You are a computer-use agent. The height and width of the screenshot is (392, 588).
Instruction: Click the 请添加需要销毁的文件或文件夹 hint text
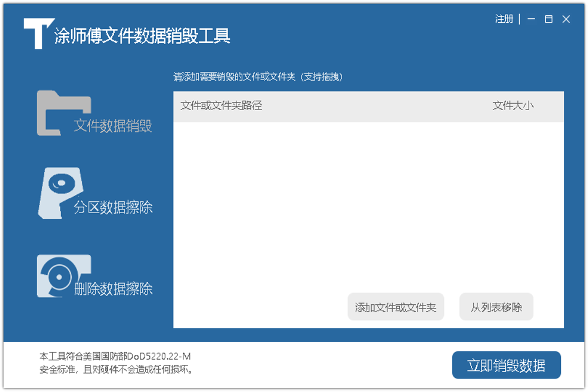pyautogui.click(x=258, y=77)
